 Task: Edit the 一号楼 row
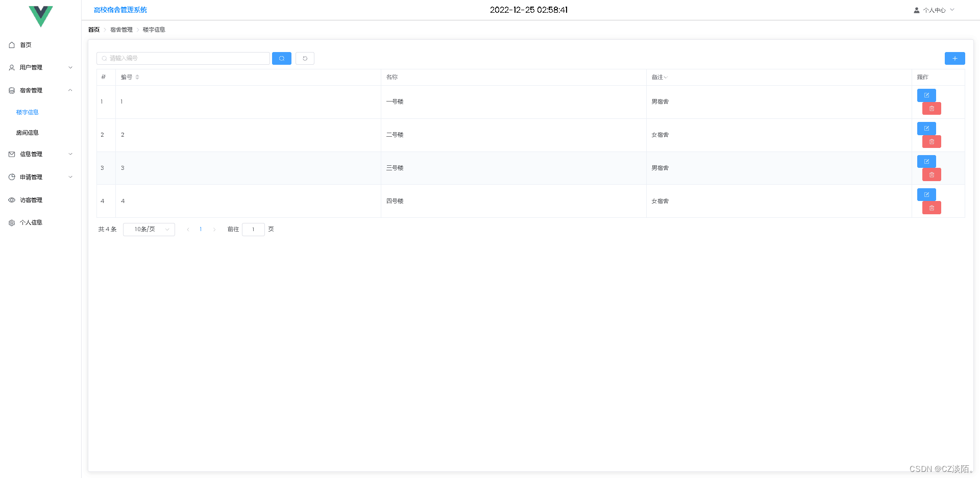click(926, 95)
